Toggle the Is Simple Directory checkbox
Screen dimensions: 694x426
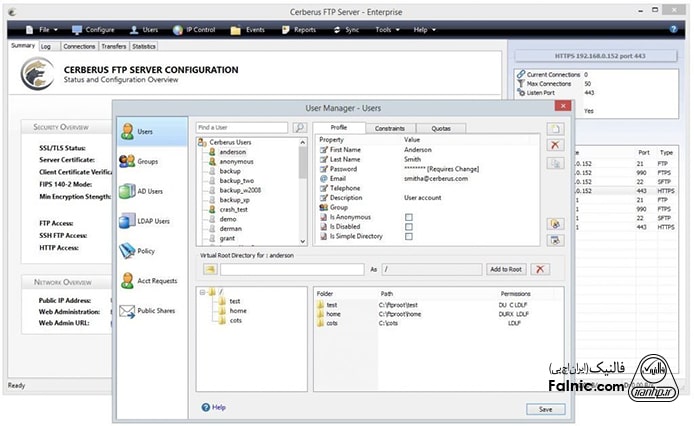point(408,237)
